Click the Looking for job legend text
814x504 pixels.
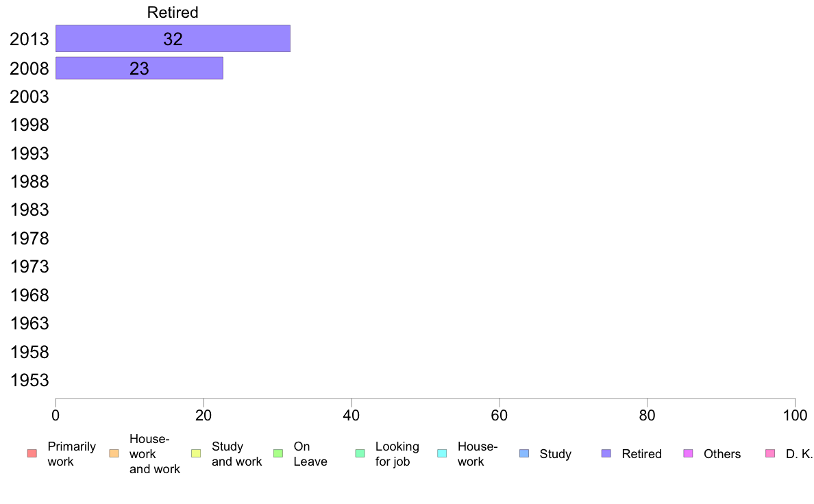click(x=397, y=453)
